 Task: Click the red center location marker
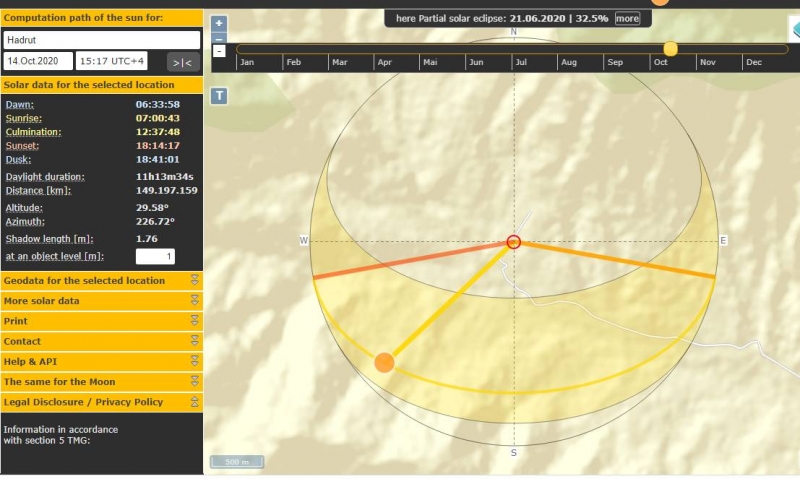pos(514,241)
